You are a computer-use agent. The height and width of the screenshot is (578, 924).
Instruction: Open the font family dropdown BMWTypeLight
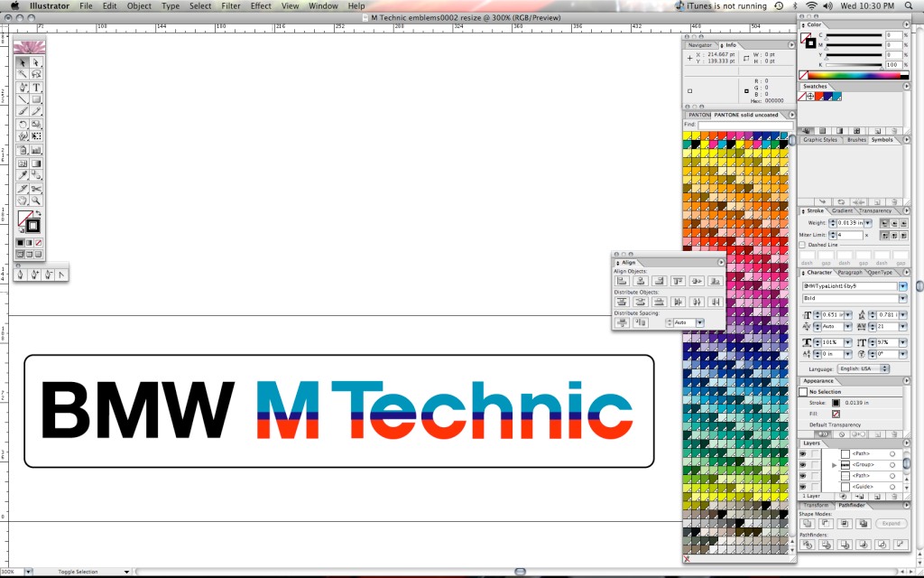point(902,286)
